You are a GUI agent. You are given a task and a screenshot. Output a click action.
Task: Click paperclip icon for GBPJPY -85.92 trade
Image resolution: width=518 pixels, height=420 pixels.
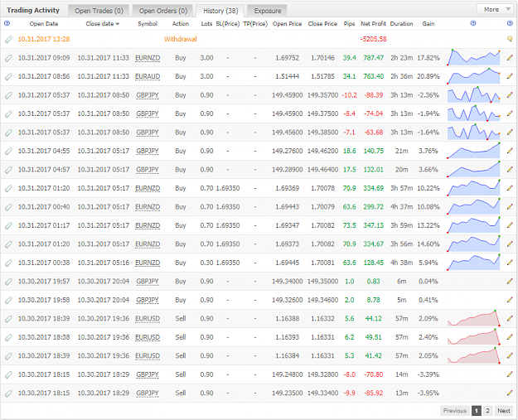tap(8, 393)
